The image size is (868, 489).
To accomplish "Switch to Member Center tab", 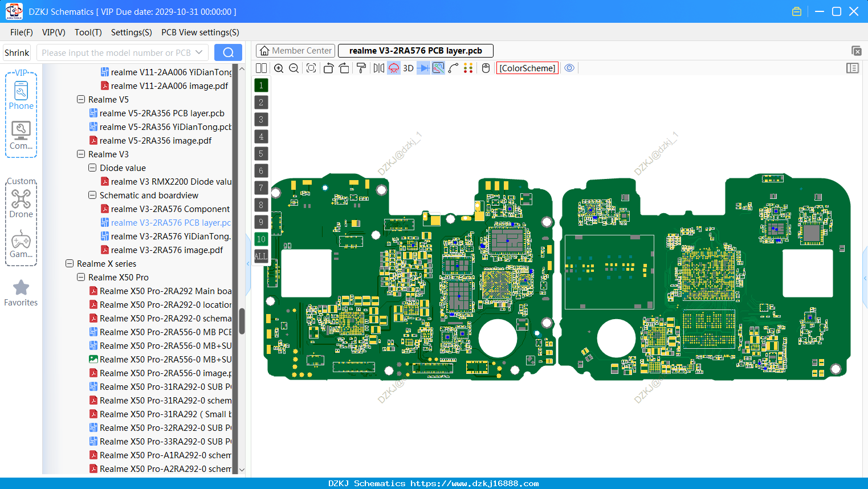I will (x=295, y=51).
